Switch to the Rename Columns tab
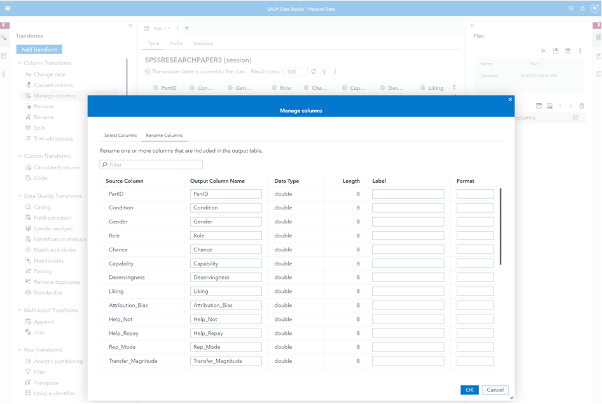This screenshot has width=602, height=404. coord(164,135)
